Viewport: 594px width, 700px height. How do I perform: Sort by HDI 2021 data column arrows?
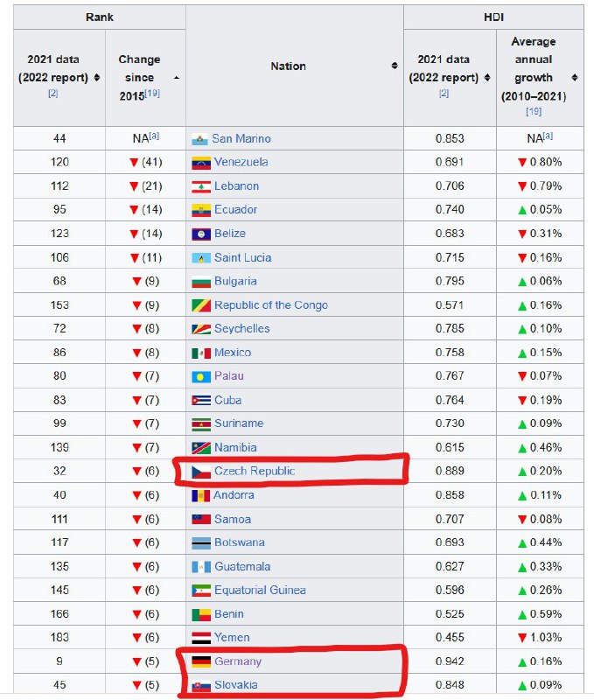(x=487, y=78)
